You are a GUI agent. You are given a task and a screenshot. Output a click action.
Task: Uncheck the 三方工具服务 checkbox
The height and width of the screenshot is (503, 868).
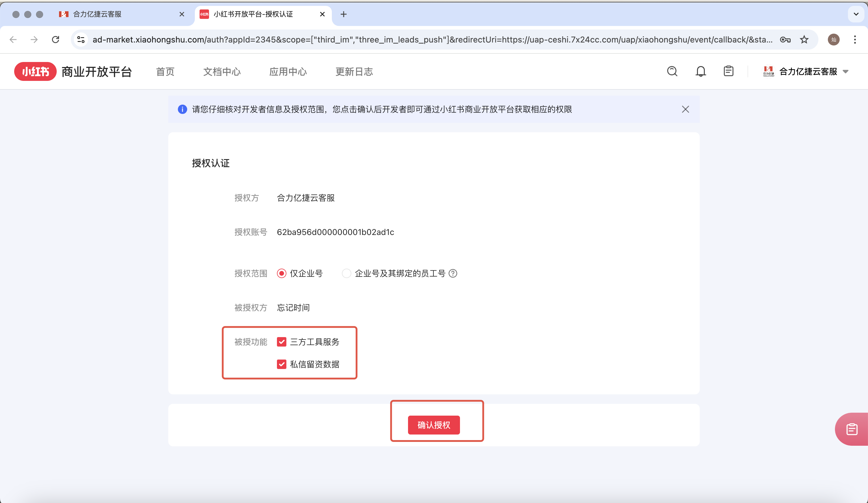coord(281,342)
